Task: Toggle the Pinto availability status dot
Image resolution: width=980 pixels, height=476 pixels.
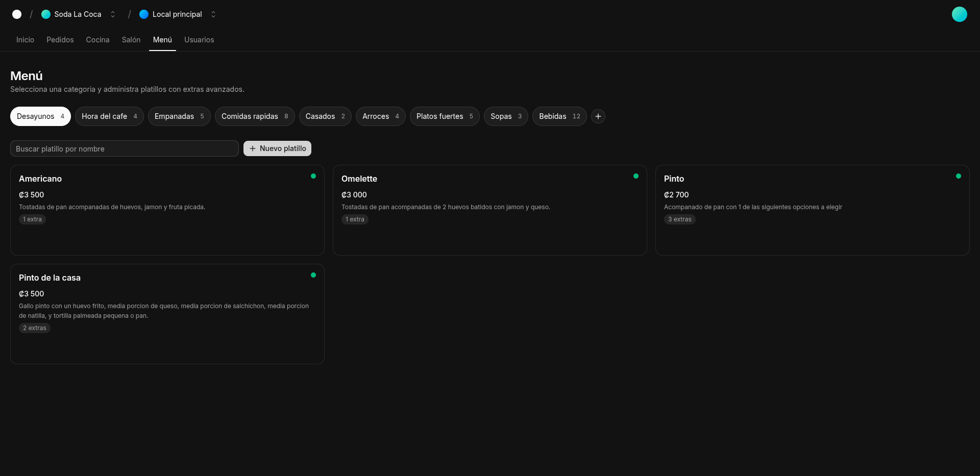Action: pos(959,176)
